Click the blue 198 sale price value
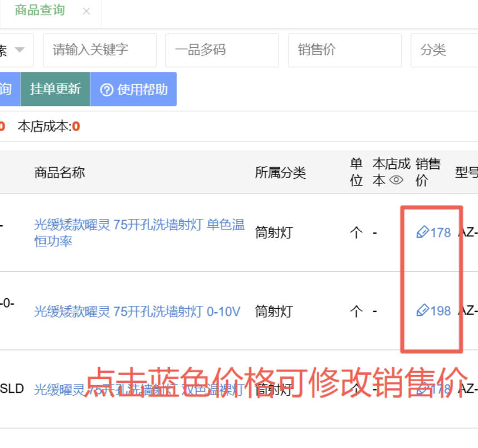 [x=441, y=310]
